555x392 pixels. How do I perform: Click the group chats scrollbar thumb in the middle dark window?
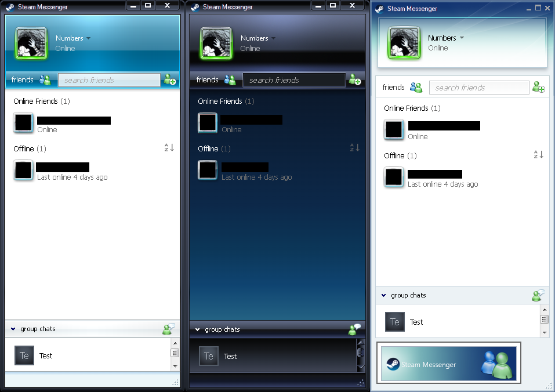(x=361, y=353)
